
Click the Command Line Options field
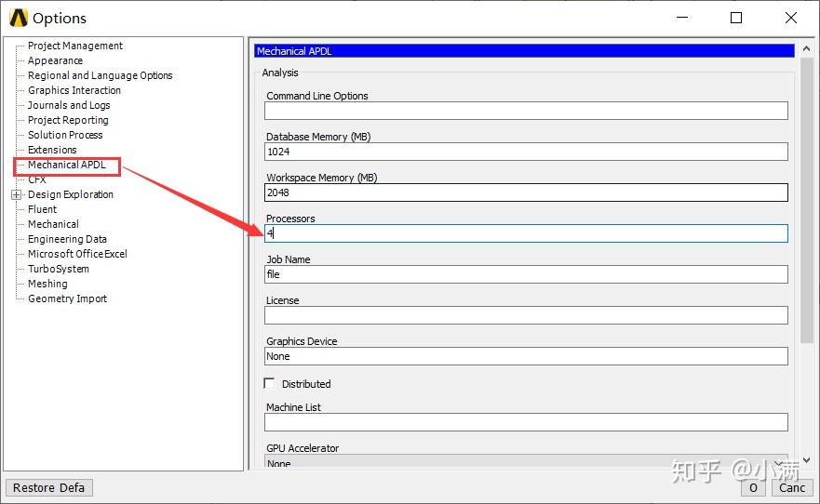526,111
